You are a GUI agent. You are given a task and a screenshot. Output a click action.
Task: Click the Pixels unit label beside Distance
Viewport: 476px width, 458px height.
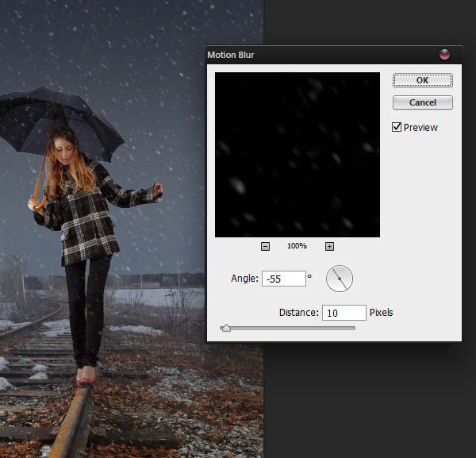coord(381,313)
